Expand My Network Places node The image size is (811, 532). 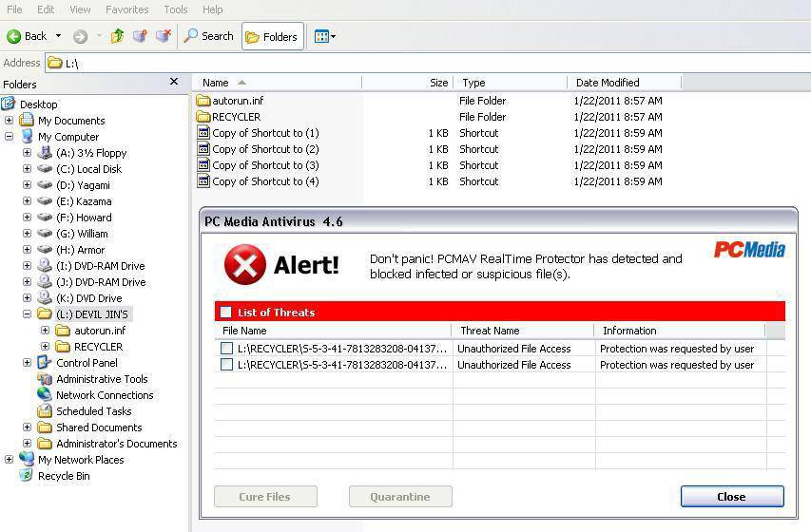point(9,459)
